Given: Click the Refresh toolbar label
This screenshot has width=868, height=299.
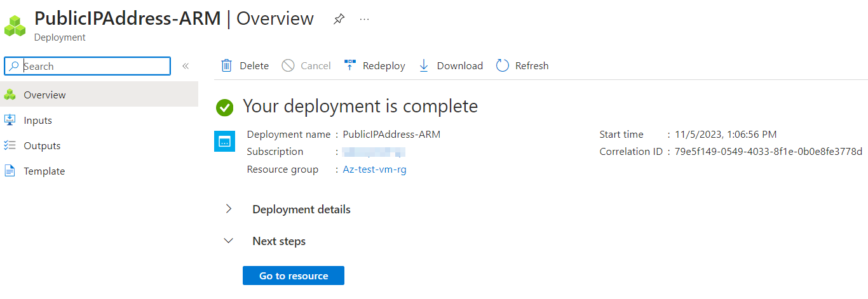Looking at the screenshot, I should tap(532, 65).
